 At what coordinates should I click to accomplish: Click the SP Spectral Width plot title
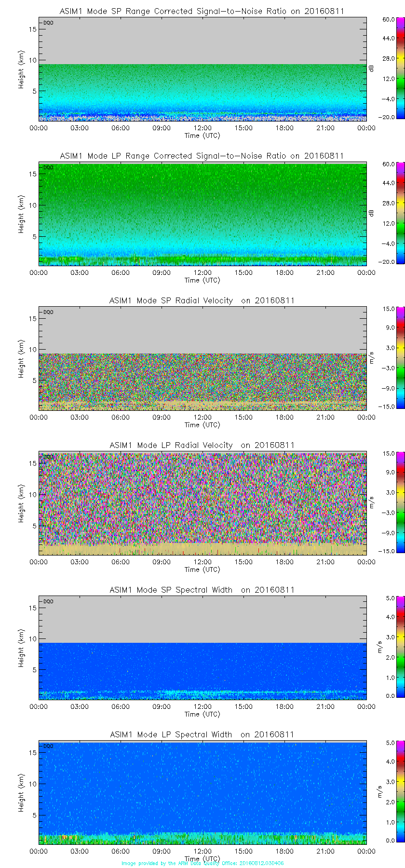click(x=202, y=590)
